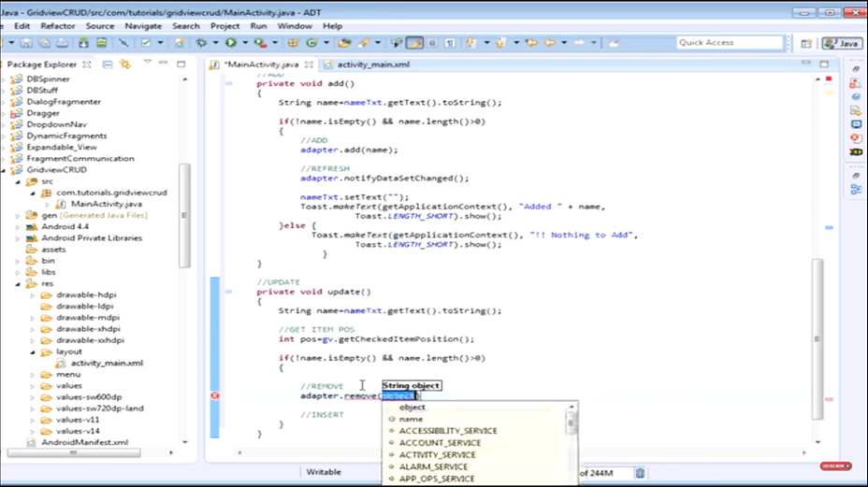Click the New Java Class green C icon
The width and height of the screenshot is (868, 487).
click(311, 43)
